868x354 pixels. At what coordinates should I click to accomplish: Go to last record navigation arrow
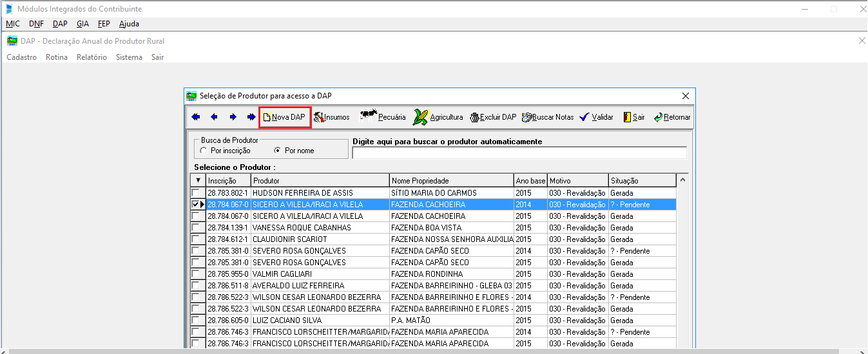pyautogui.click(x=251, y=117)
